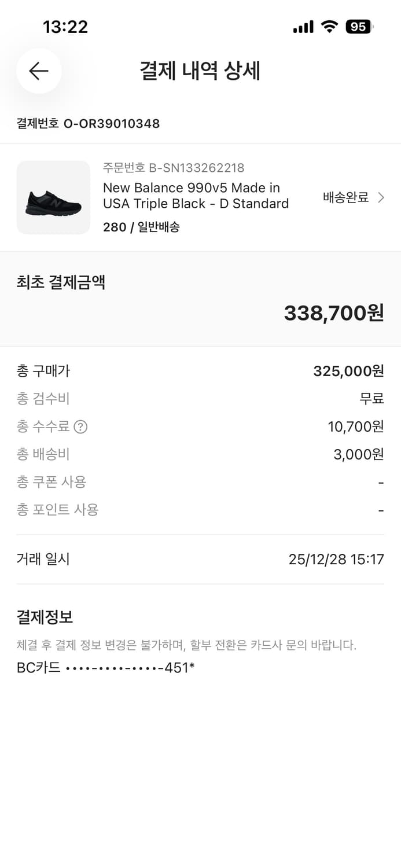Tap the 총 배송비 3,000원 value

[359, 454]
